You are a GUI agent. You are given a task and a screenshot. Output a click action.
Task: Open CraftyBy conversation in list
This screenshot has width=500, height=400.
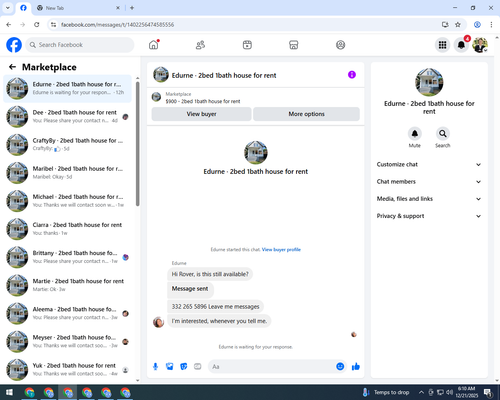click(x=68, y=144)
